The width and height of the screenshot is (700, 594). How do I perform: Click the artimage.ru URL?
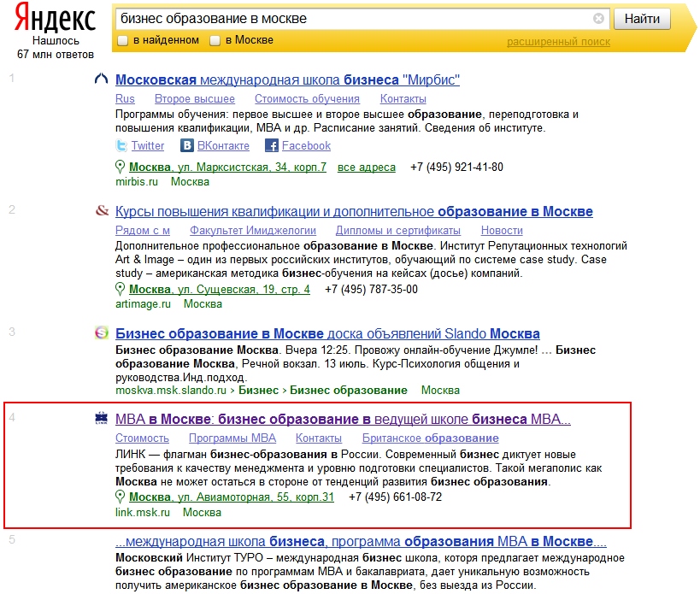pos(143,304)
